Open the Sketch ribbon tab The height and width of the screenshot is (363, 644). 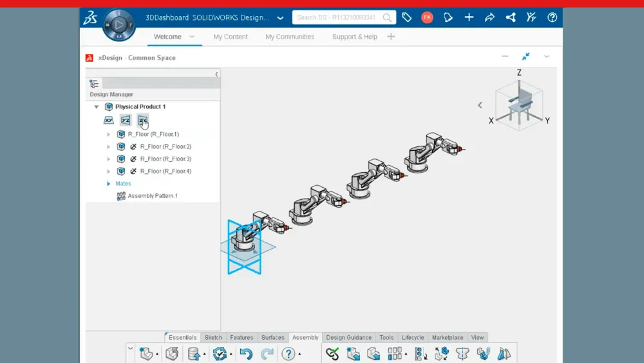pyautogui.click(x=213, y=337)
